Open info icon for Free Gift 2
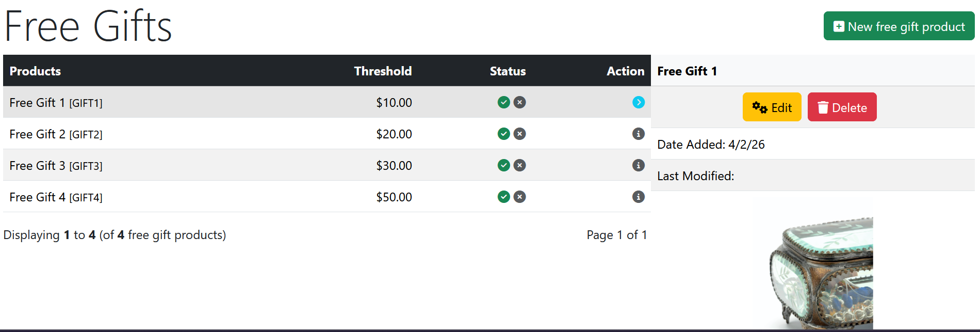980x332 pixels. [x=638, y=134]
